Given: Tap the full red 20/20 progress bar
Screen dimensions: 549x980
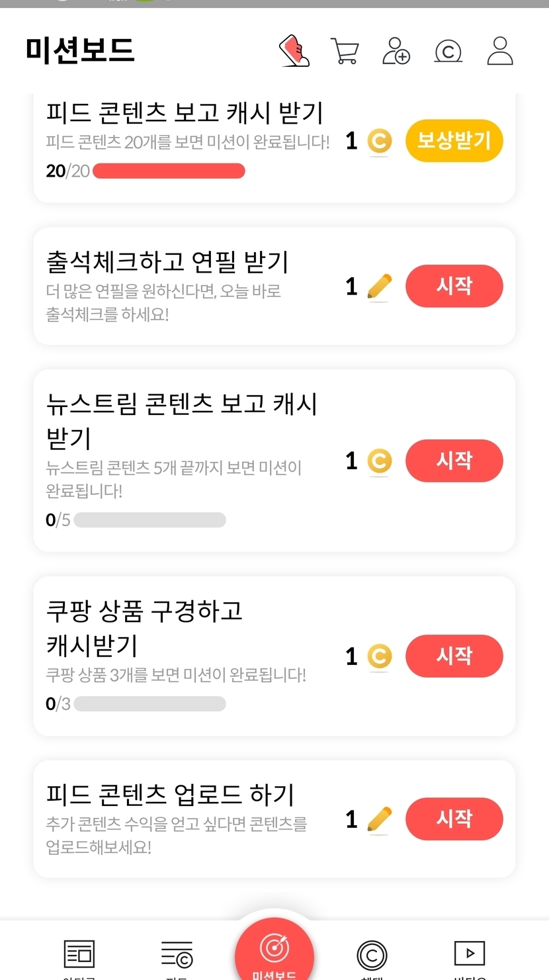Looking at the screenshot, I should [169, 171].
